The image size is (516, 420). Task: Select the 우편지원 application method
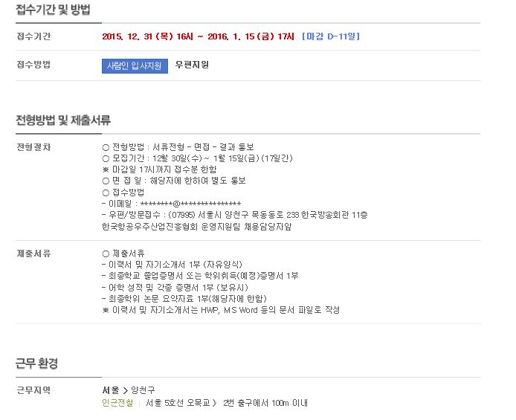click(192, 65)
